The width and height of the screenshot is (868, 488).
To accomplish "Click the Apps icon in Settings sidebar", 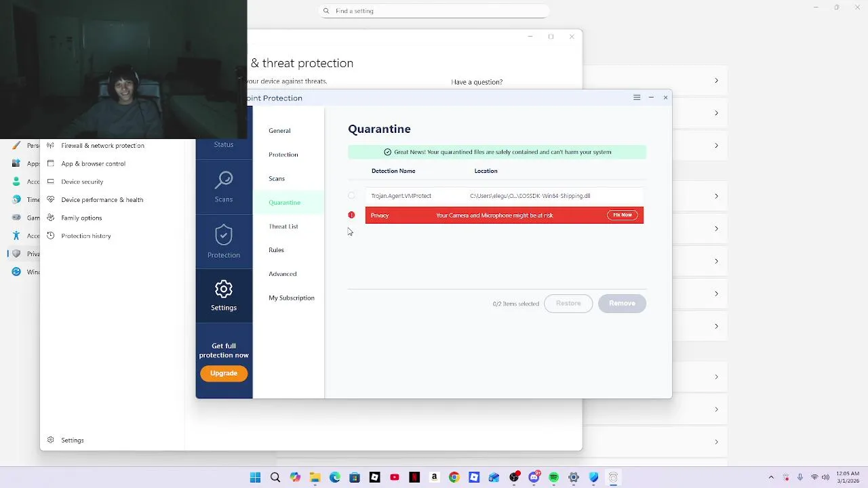I will coord(16,163).
